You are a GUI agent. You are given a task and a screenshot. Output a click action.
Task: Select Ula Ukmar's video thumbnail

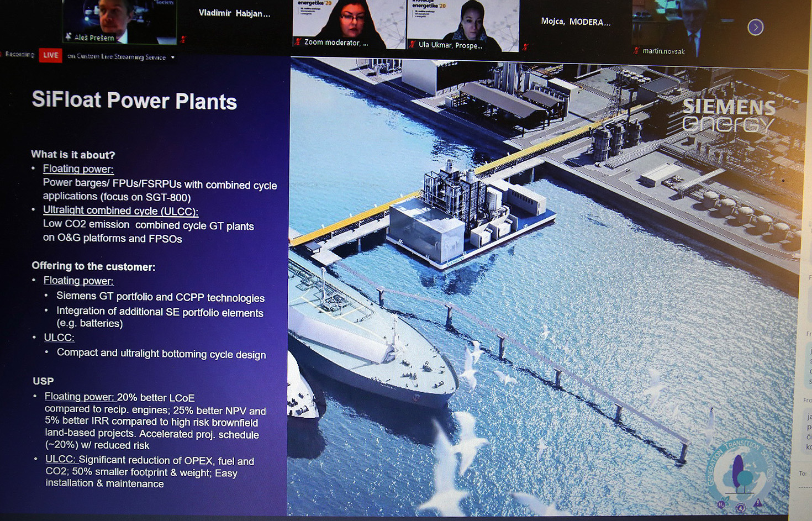[463, 25]
